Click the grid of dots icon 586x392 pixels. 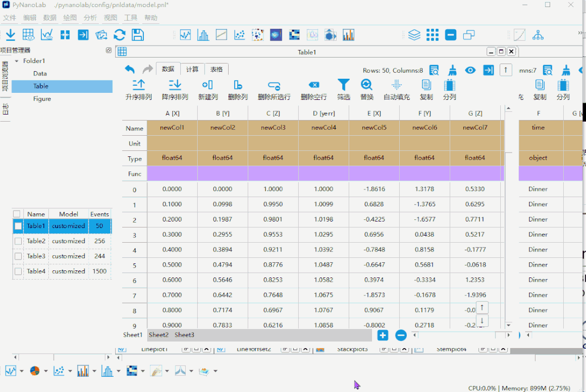tap(432, 35)
